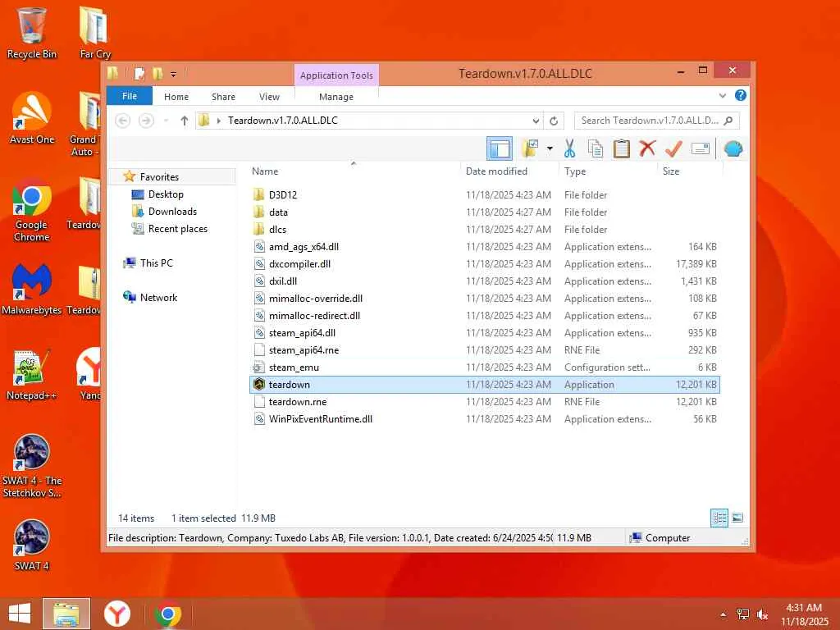The height and width of the screenshot is (630, 840).
Task: Sort by the Type column header
Action: (575, 171)
